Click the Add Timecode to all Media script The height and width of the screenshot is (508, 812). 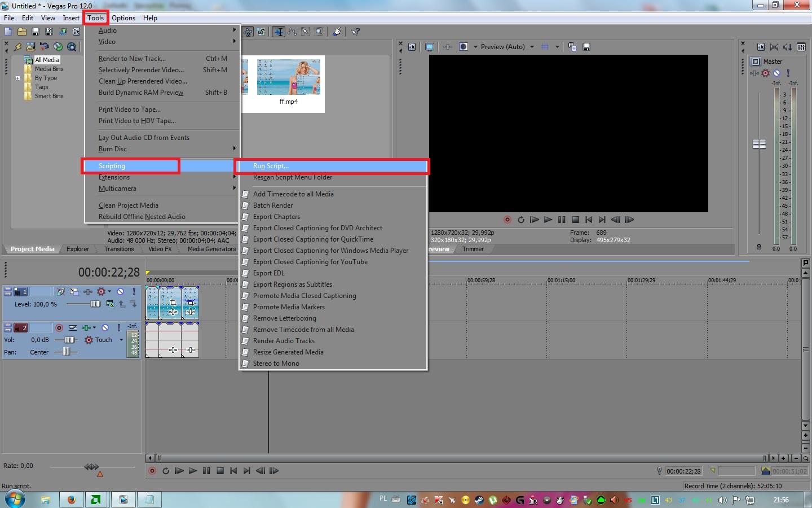pos(293,194)
